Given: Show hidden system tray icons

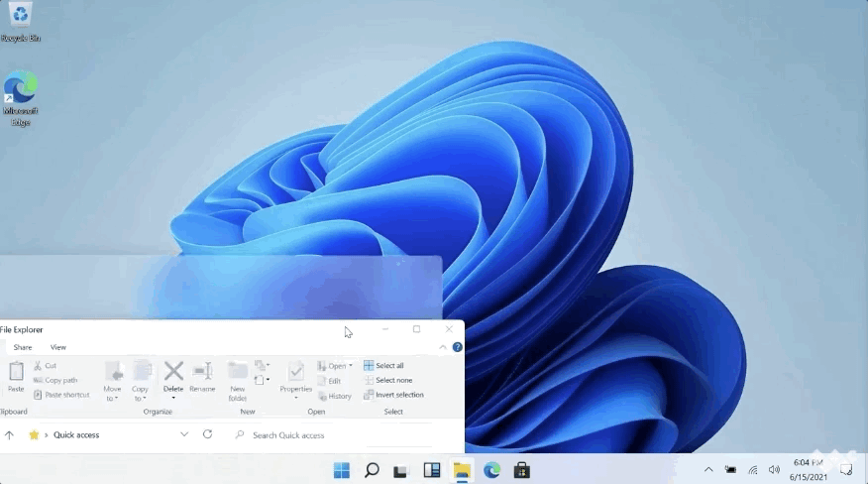Looking at the screenshot, I should (708, 469).
